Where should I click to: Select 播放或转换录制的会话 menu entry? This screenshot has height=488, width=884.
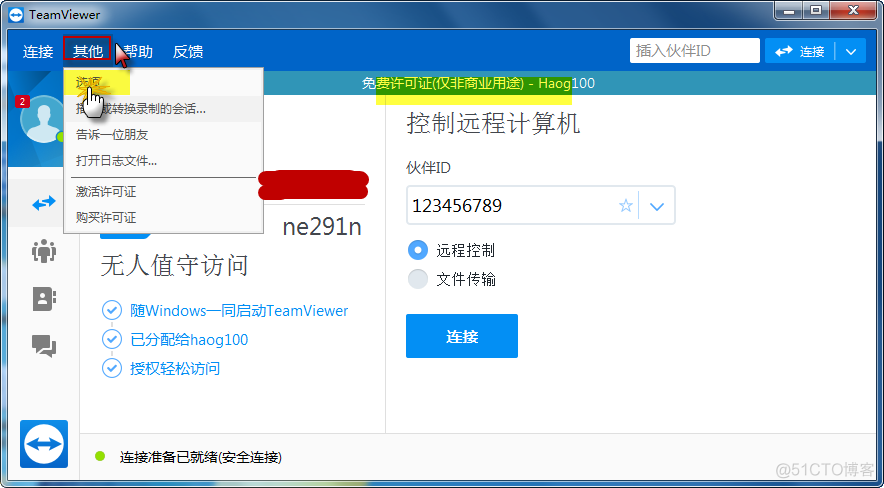pos(163,109)
